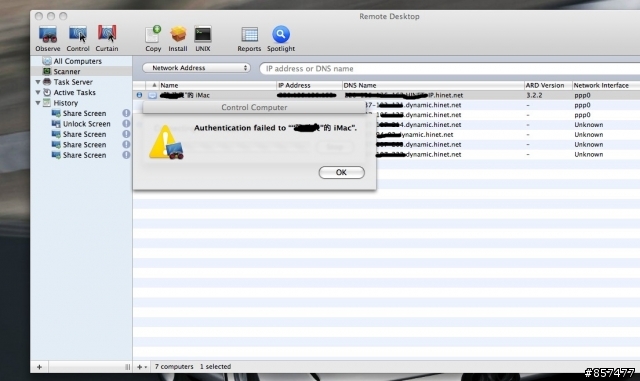Sort by the IP Address column header
The image size is (640, 381).
coord(309,85)
